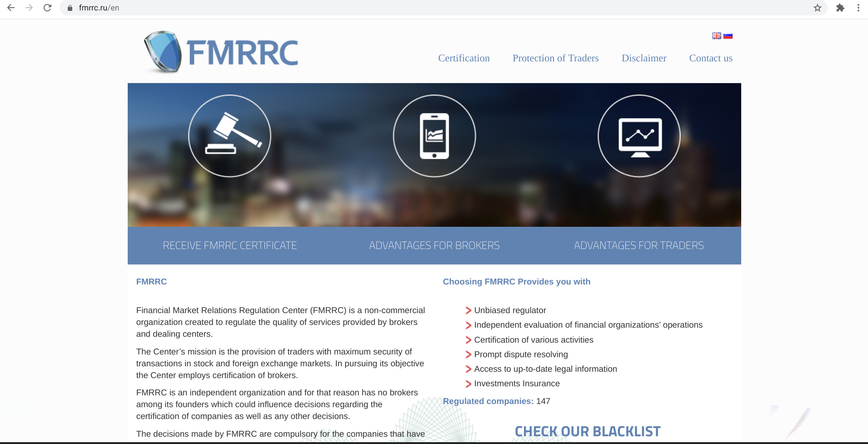Image resolution: width=868 pixels, height=444 pixels.
Task: Click the mobile phone chart icon
Action: click(x=434, y=136)
